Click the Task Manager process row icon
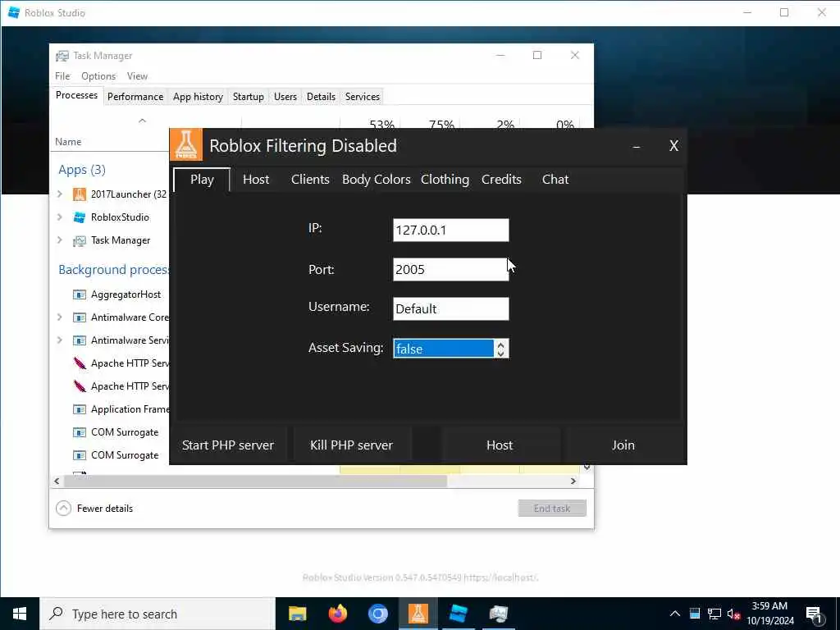 click(x=80, y=240)
